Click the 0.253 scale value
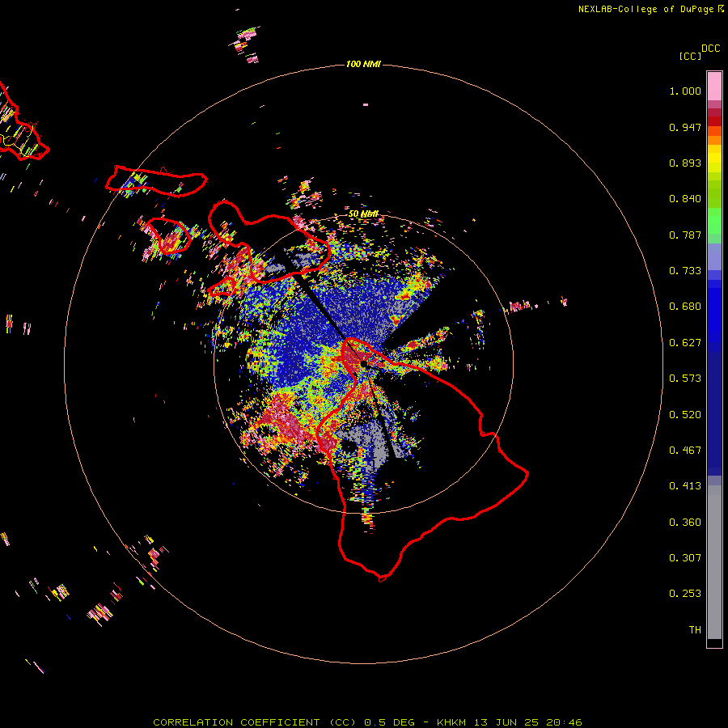 click(x=685, y=594)
